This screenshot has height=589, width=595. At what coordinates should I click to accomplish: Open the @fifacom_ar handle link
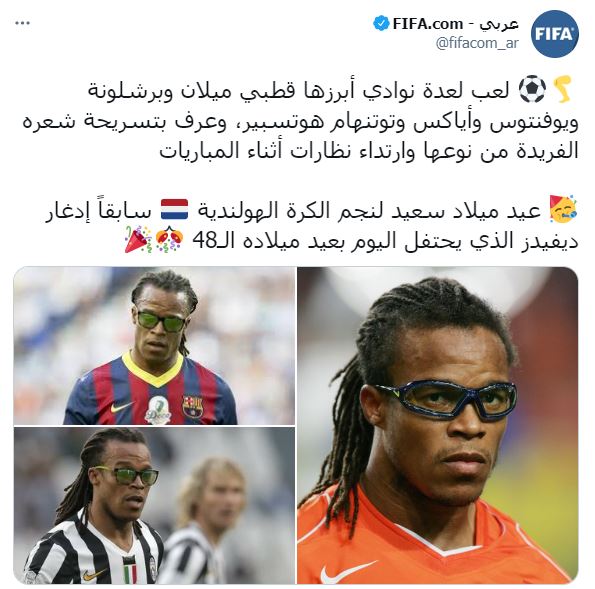[x=477, y=43]
